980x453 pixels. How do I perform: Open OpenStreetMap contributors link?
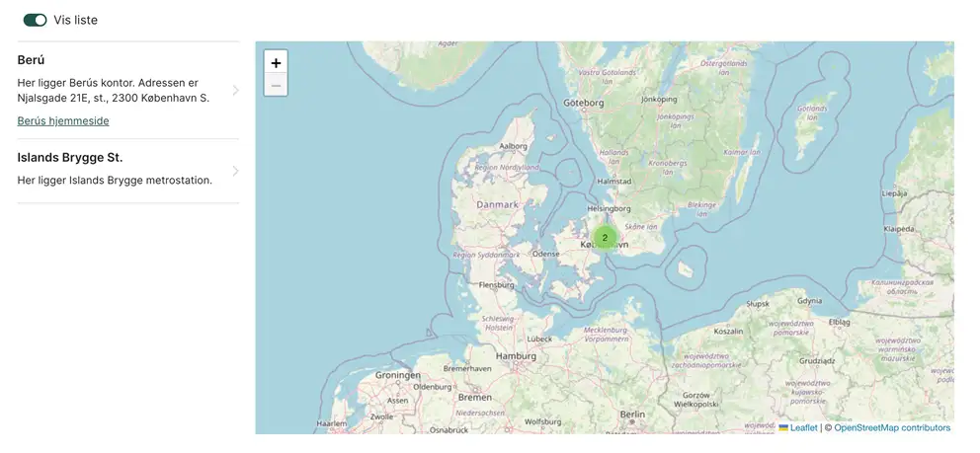(x=892, y=428)
